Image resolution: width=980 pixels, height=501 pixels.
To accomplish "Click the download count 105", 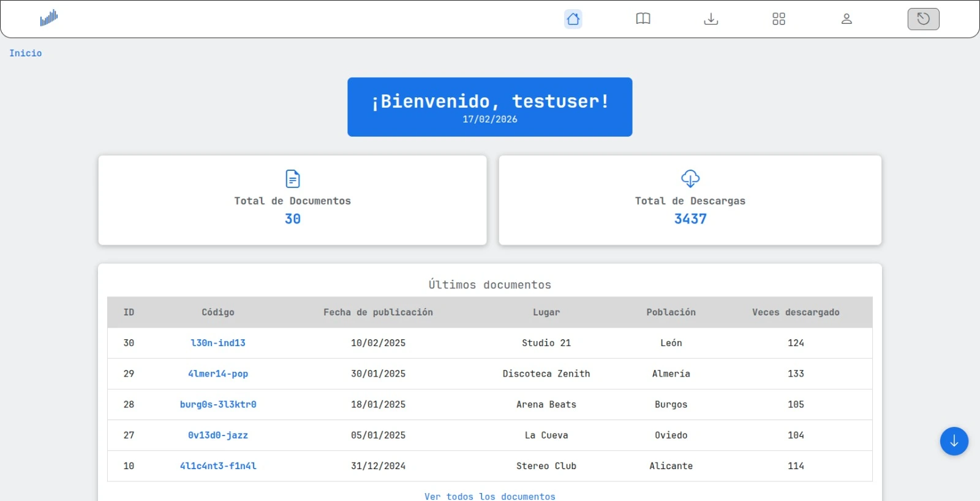I will [x=796, y=404].
